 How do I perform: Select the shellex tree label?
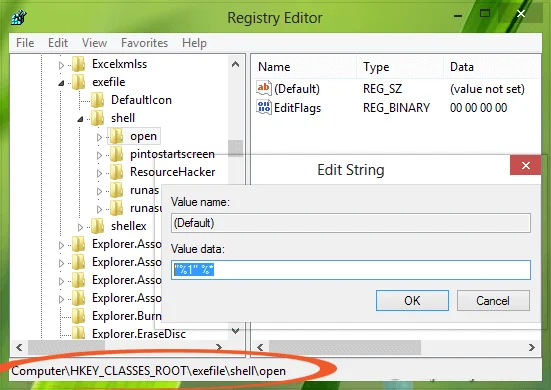tap(129, 226)
